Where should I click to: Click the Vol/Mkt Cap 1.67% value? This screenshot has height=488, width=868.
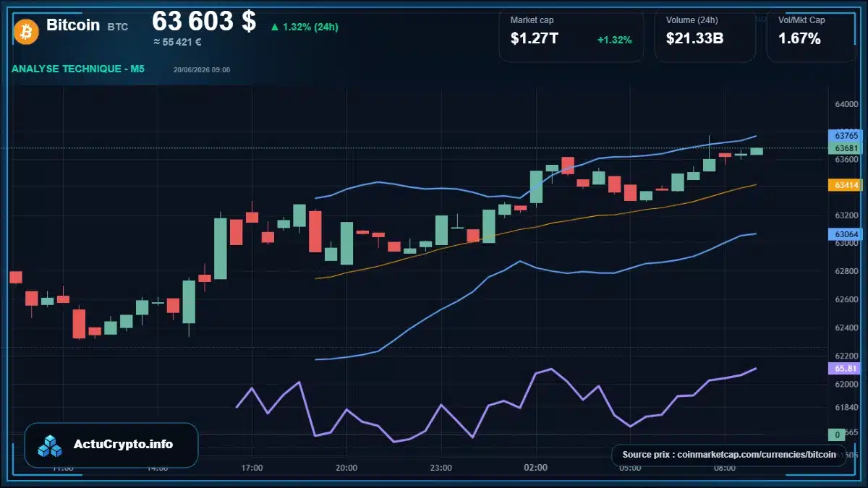pyautogui.click(x=799, y=39)
